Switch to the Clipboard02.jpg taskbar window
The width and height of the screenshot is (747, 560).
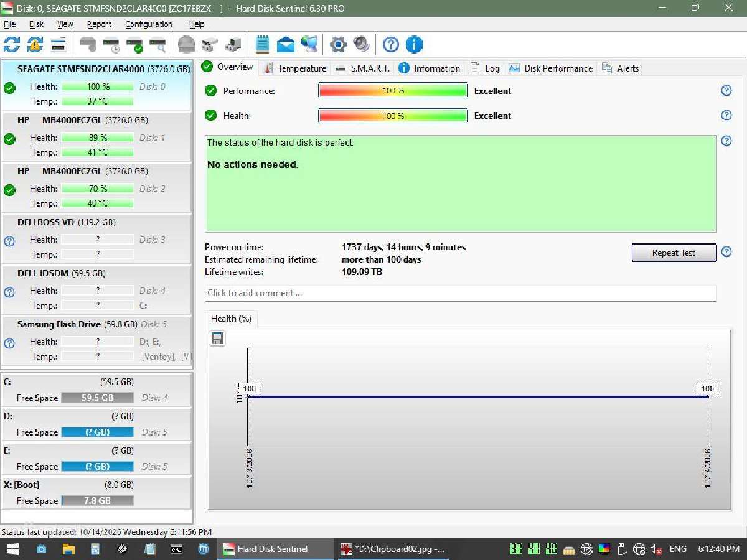[392, 549]
